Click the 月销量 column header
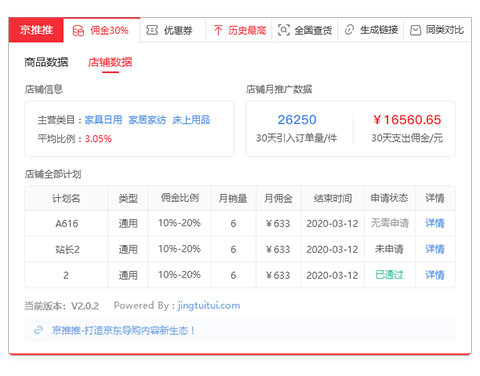Screen dimensions: 480x376 [233, 198]
